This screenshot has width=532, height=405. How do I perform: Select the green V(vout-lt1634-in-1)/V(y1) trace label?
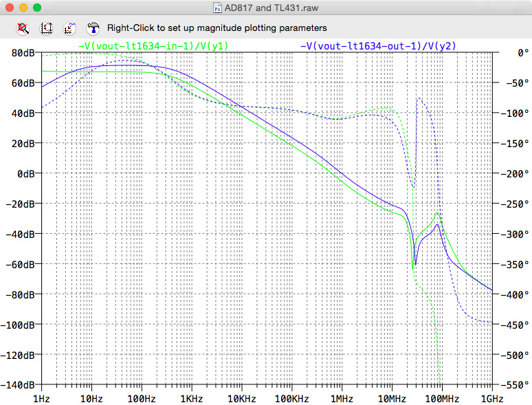point(153,46)
